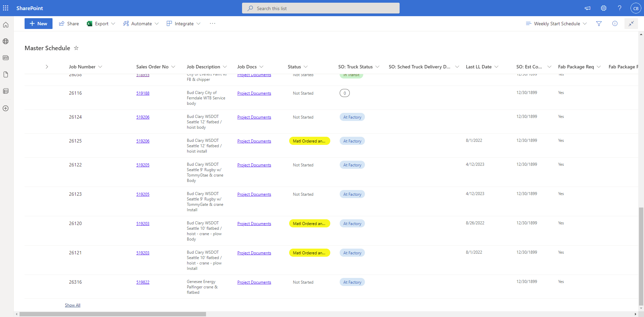Viewport: 644px width, 317px height.
Task: Open the Weekly Start Schedule view switcher
Action: tap(556, 24)
